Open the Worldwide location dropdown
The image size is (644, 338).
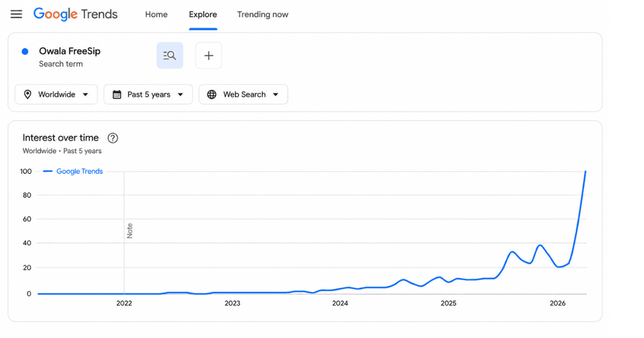click(x=56, y=94)
